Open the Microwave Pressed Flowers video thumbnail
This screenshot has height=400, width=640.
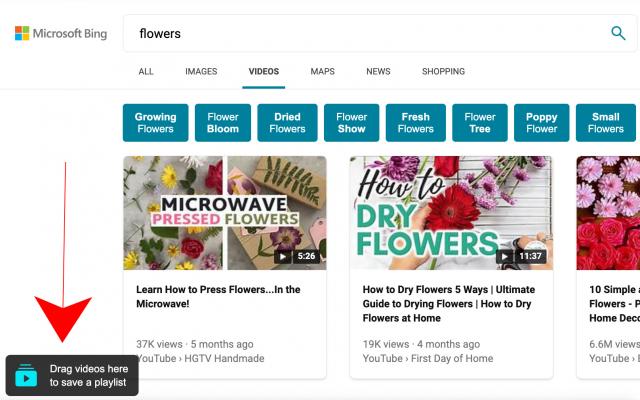point(225,213)
